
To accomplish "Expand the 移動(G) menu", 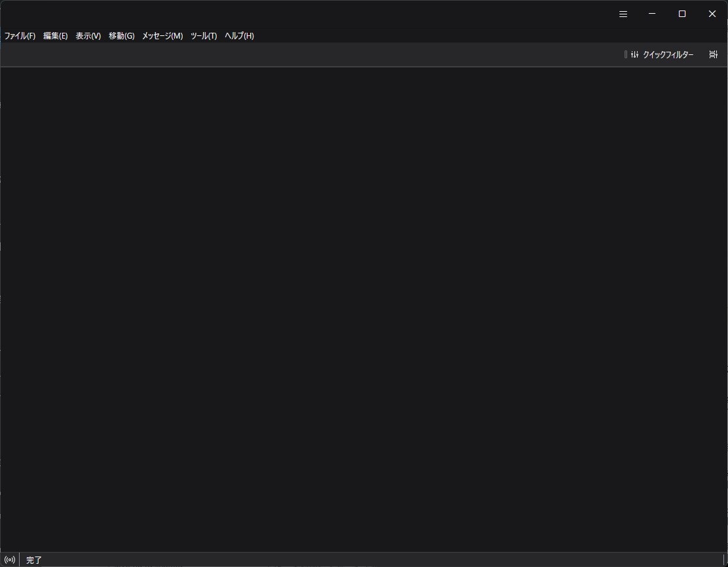I will click(x=122, y=36).
